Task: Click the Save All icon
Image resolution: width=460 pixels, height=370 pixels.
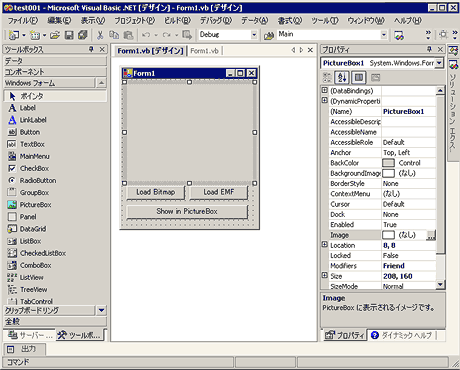Action: (82, 35)
